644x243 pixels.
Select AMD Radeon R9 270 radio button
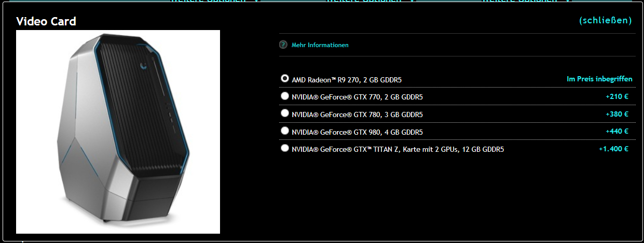284,78
